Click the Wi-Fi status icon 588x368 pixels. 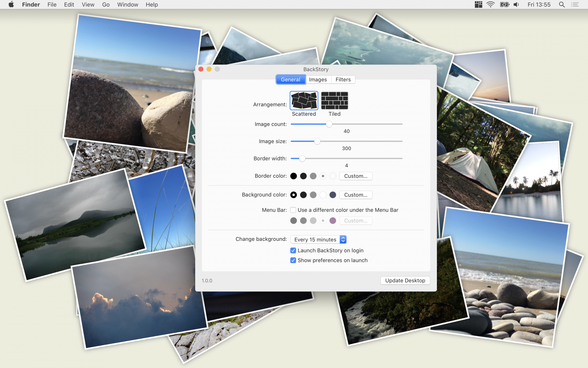[491, 5]
